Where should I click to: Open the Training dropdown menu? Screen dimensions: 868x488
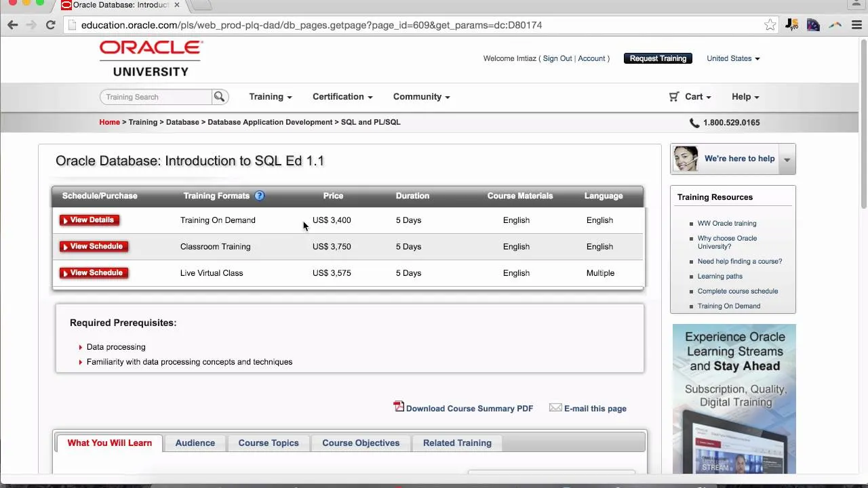pyautogui.click(x=270, y=97)
